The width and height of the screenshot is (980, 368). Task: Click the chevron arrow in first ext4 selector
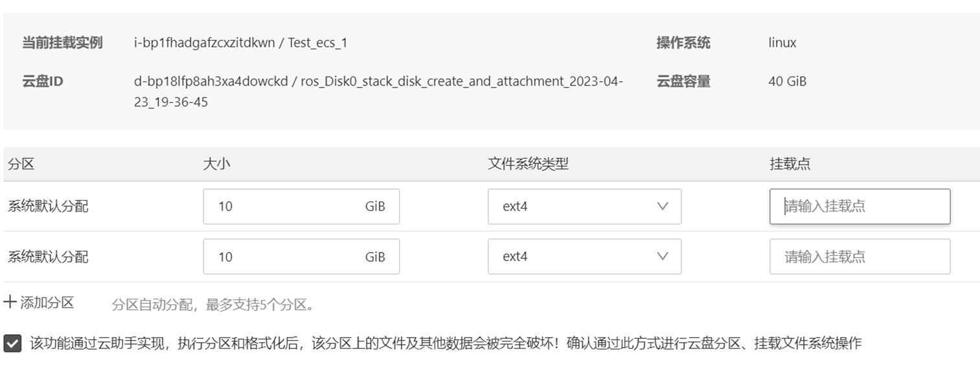[x=662, y=207]
